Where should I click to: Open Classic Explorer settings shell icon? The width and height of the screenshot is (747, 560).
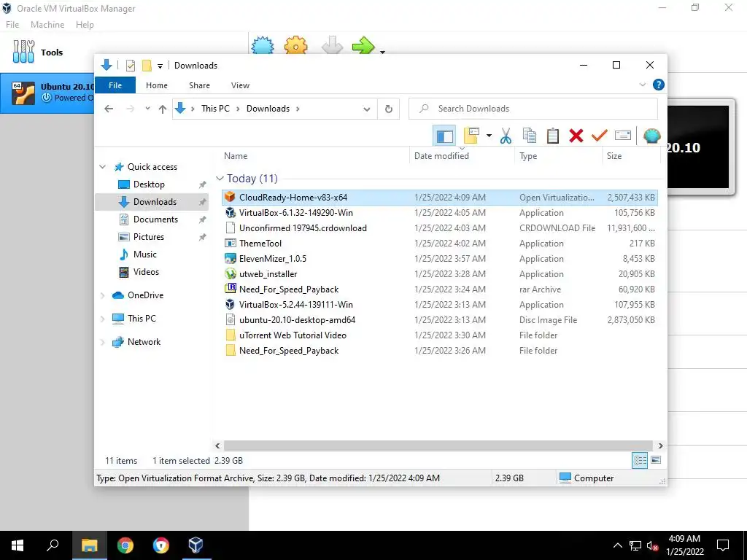tap(651, 136)
